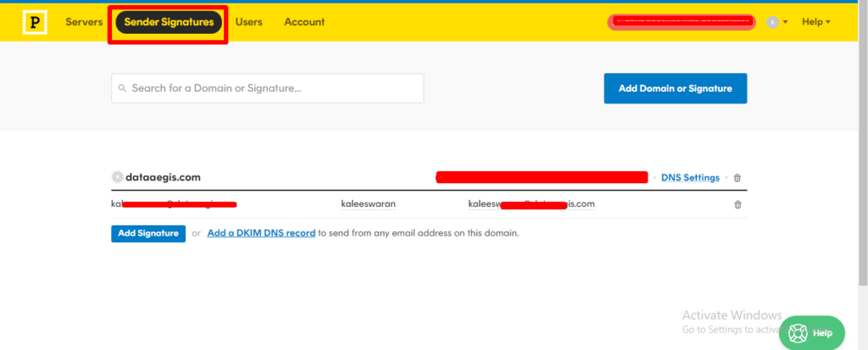868x350 pixels.
Task: Open the Account menu item
Action: (304, 22)
